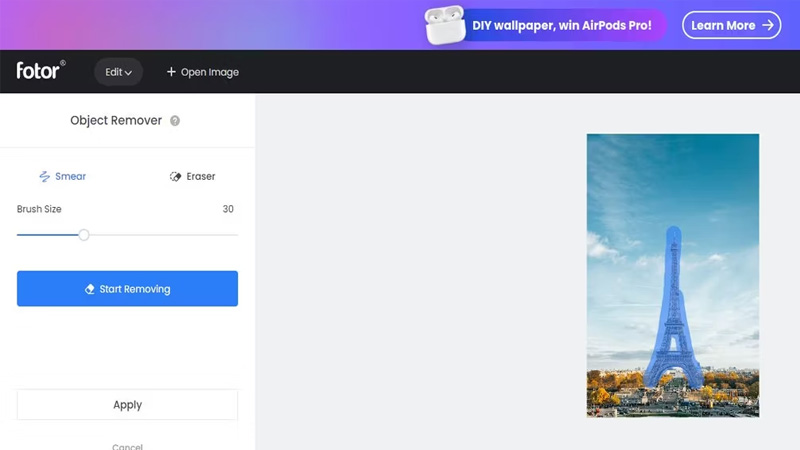
Task: Select the Smear brush icon
Action: coord(44,177)
